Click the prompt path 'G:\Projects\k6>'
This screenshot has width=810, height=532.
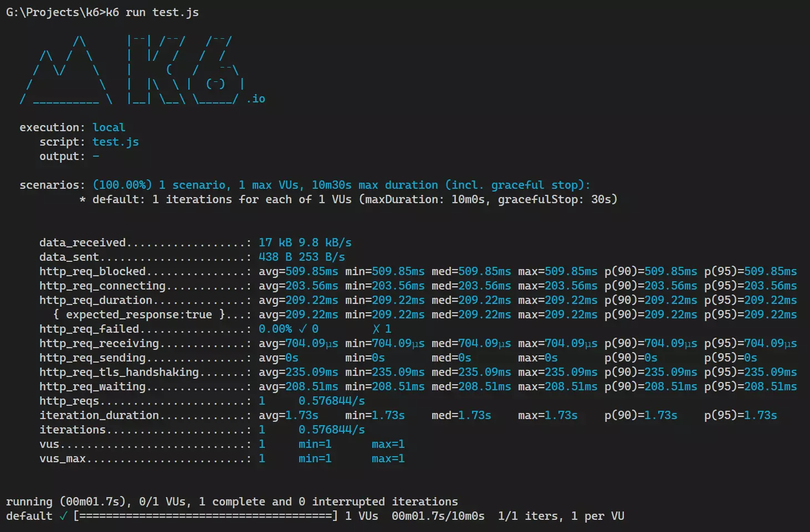(x=56, y=12)
